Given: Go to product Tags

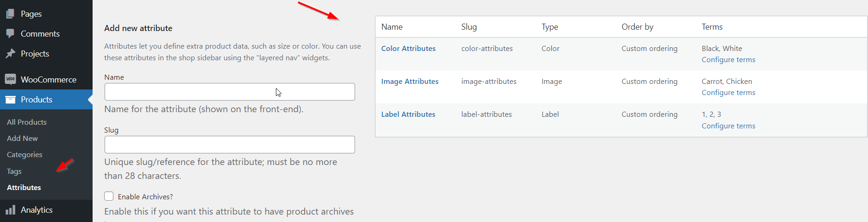Looking at the screenshot, I should pyautogui.click(x=14, y=171).
